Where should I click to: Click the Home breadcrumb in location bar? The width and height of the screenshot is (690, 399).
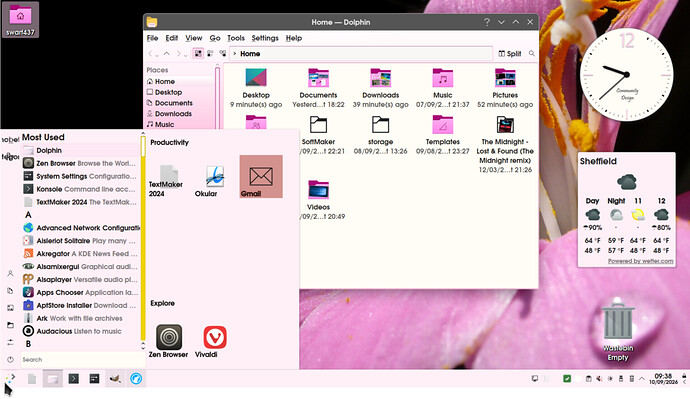tap(250, 54)
